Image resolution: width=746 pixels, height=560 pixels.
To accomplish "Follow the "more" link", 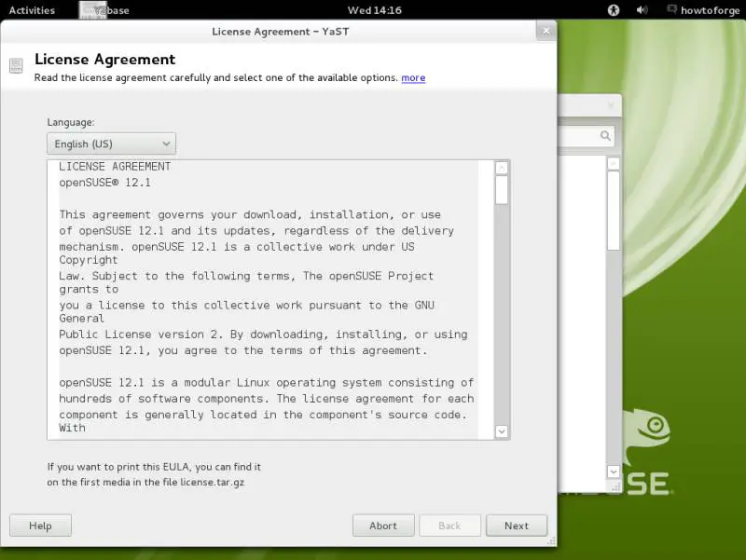I will [413, 77].
